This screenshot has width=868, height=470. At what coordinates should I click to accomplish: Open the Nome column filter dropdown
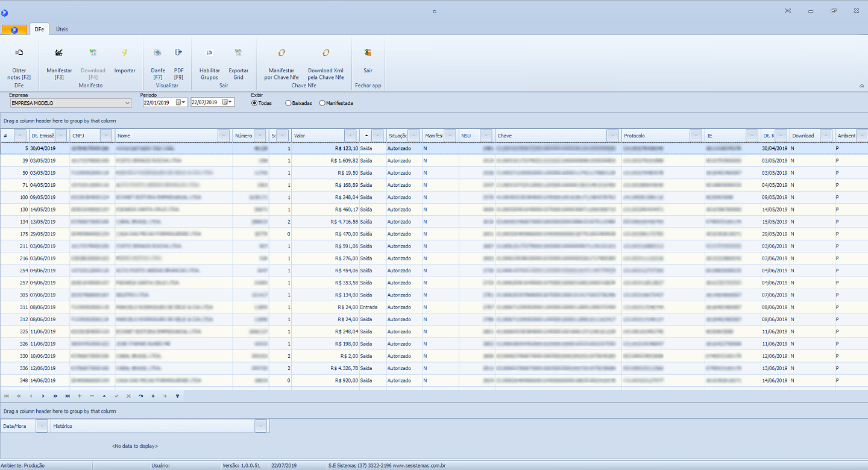pyautogui.click(x=224, y=136)
